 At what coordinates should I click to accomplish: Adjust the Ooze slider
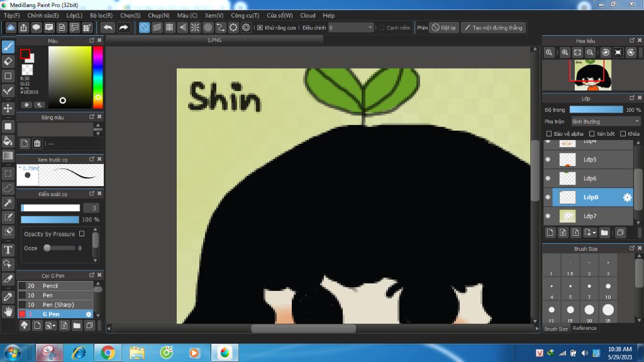(60, 248)
